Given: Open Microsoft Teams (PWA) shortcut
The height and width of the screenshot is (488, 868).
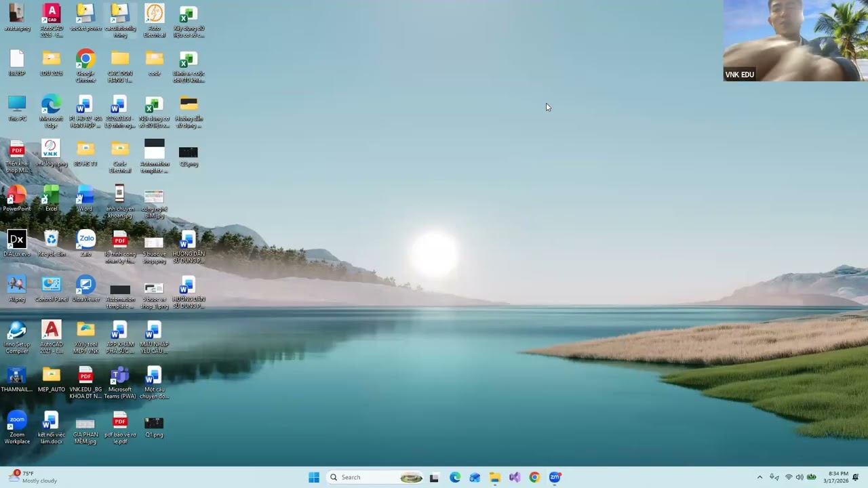Looking at the screenshot, I should [120, 382].
